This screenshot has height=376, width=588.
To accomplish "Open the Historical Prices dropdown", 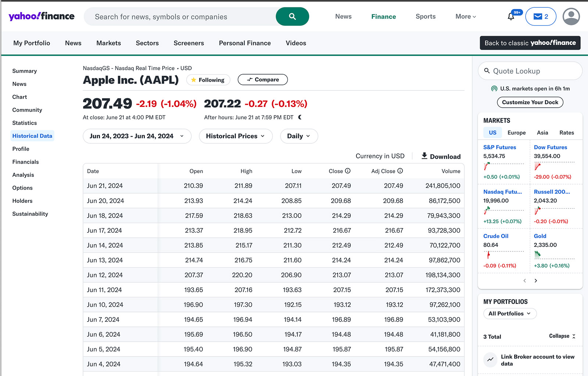I will [236, 136].
